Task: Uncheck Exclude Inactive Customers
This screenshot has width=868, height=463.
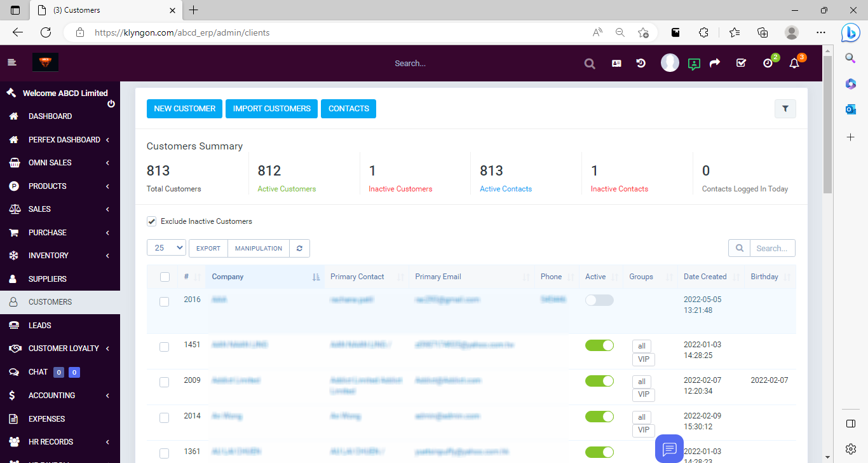Action: tap(151, 221)
